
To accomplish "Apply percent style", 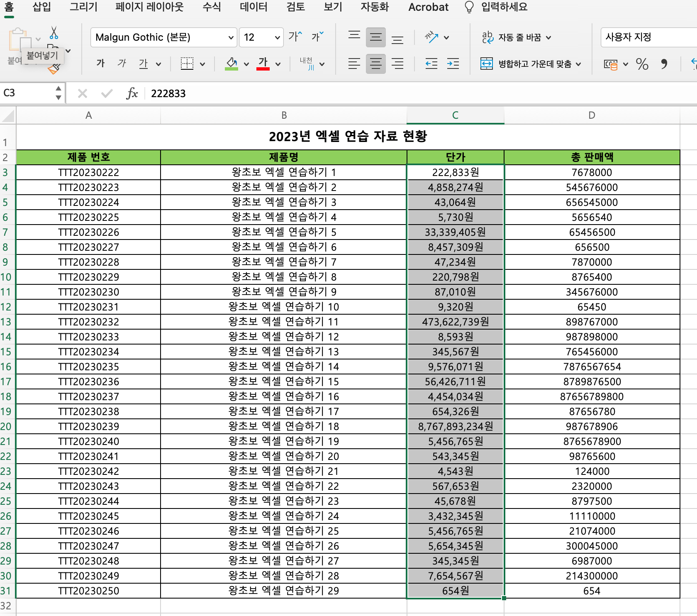I will pyautogui.click(x=642, y=64).
